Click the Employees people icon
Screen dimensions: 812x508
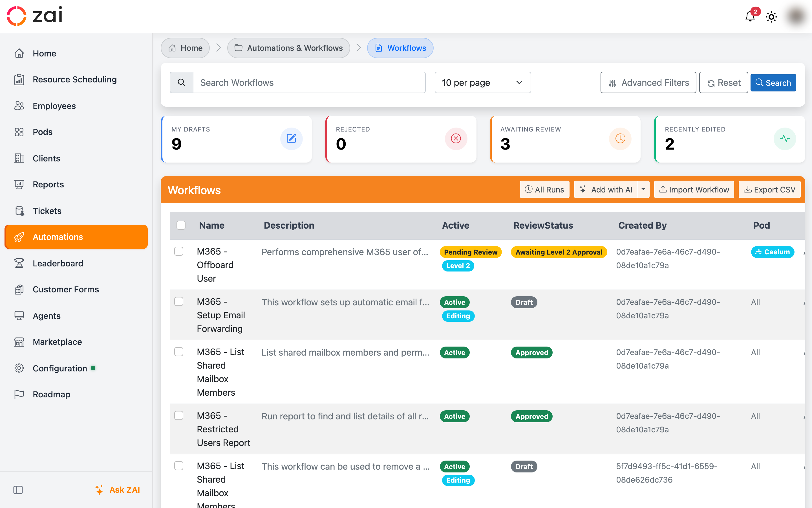(x=19, y=106)
